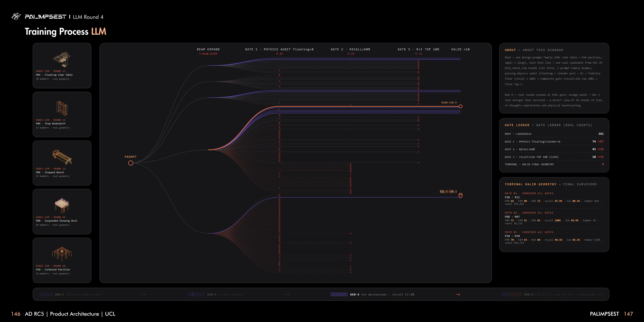The height and width of the screenshot is (322, 644).
Task: Click the GEN-1 square block indicator
Action: pyautogui.click(x=46, y=294)
